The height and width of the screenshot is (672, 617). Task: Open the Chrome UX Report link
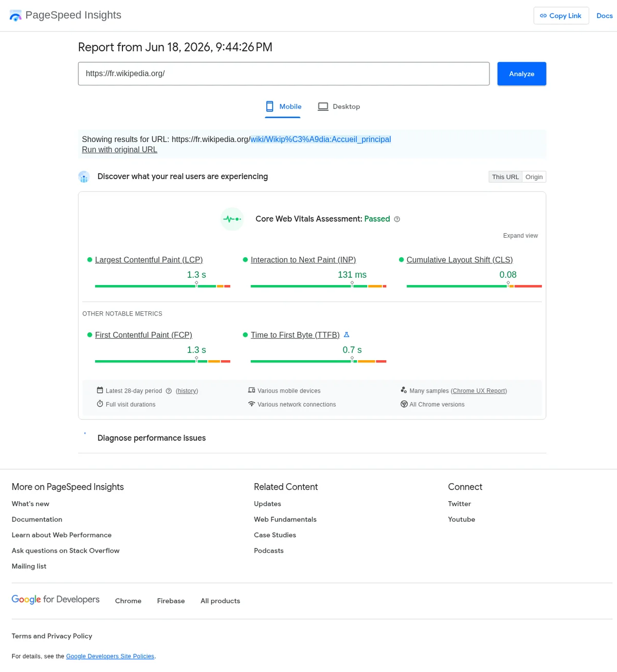[x=479, y=391]
